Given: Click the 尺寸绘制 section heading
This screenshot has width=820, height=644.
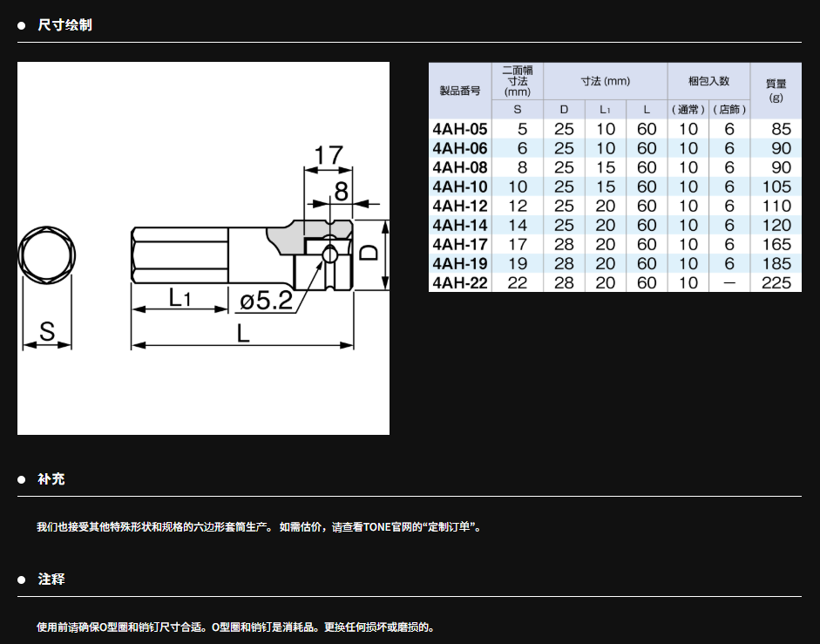Looking at the screenshot, I should click(64, 25).
